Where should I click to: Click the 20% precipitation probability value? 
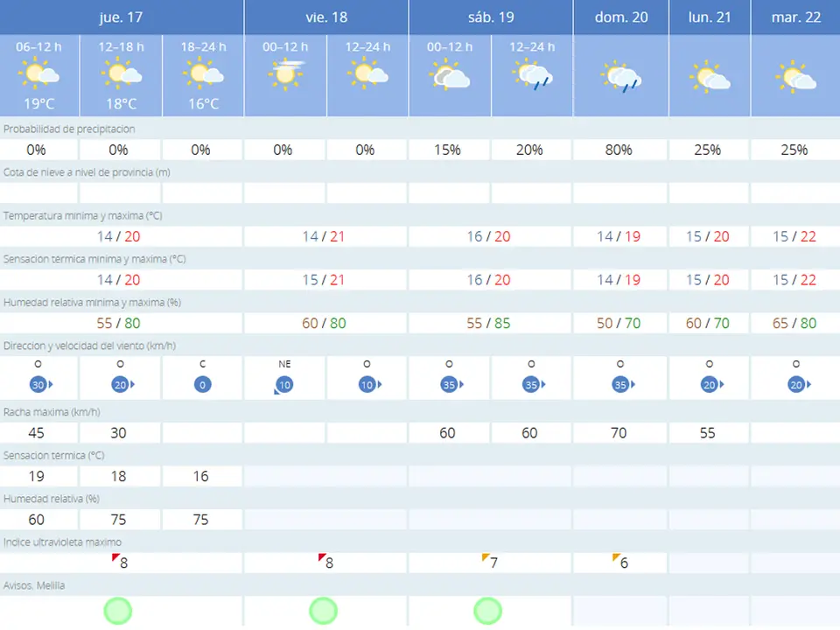click(x=529, y=150)
